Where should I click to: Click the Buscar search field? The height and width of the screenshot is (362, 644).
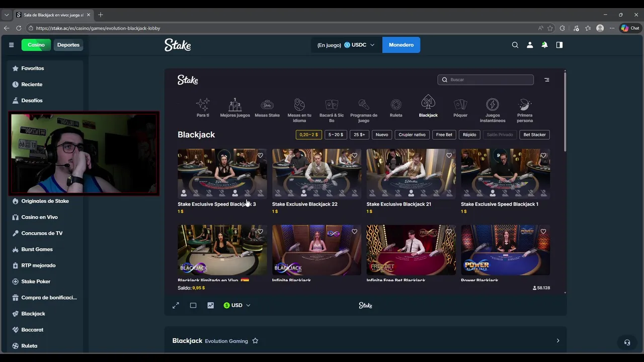[x=486, y=79]
